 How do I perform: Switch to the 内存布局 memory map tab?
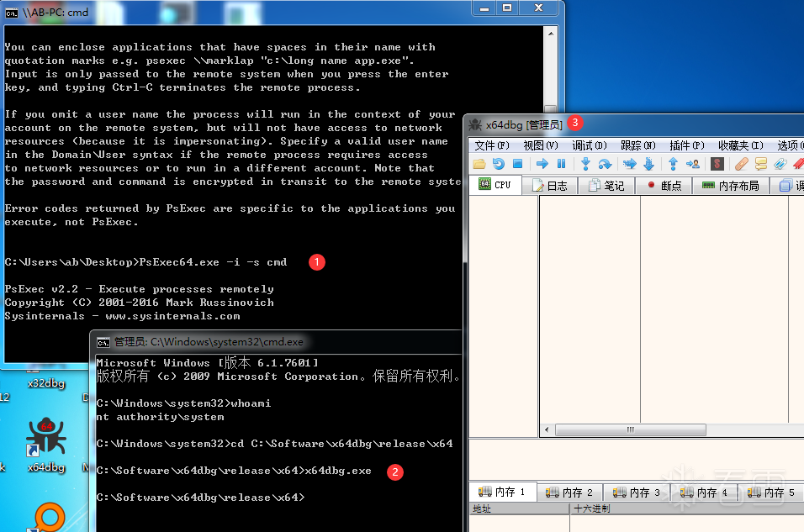tap(731, 186)
